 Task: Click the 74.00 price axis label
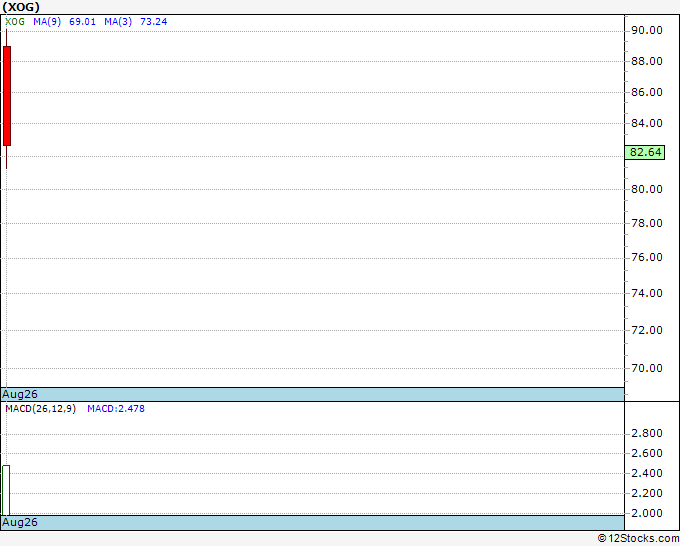(x=647, y=293)
